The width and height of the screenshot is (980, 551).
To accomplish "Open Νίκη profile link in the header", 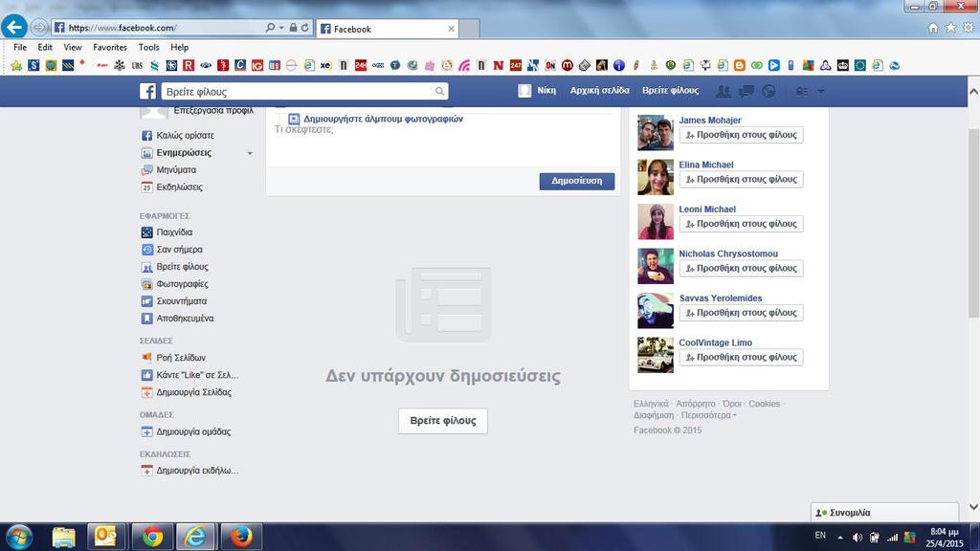I will (538, 91).
